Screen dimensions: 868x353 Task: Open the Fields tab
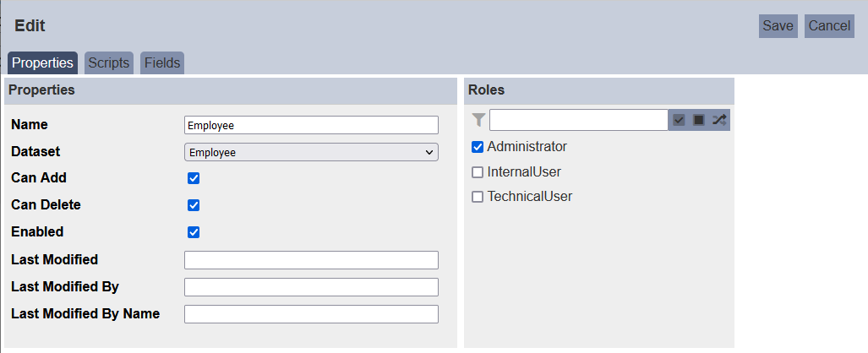tap(162, 63)
